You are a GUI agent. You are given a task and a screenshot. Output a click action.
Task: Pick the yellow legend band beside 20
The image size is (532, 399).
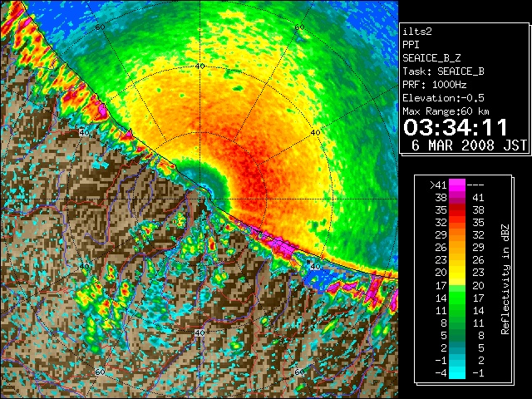[456, 273]
